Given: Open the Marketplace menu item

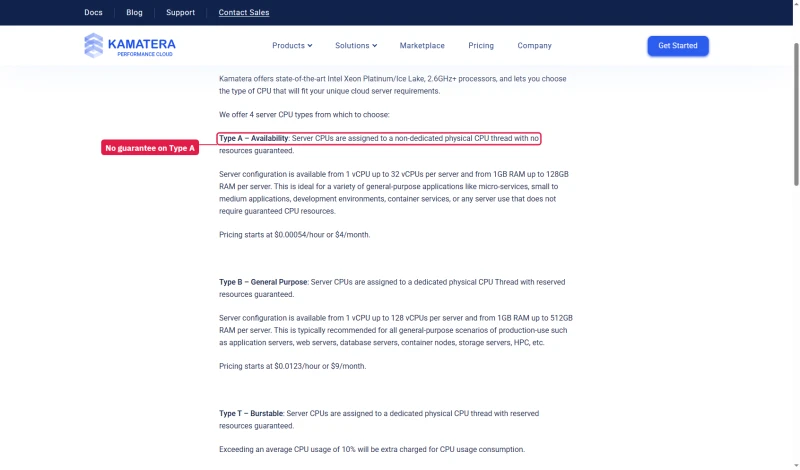Looking at the screenshot, I should [x=422, y=45].
